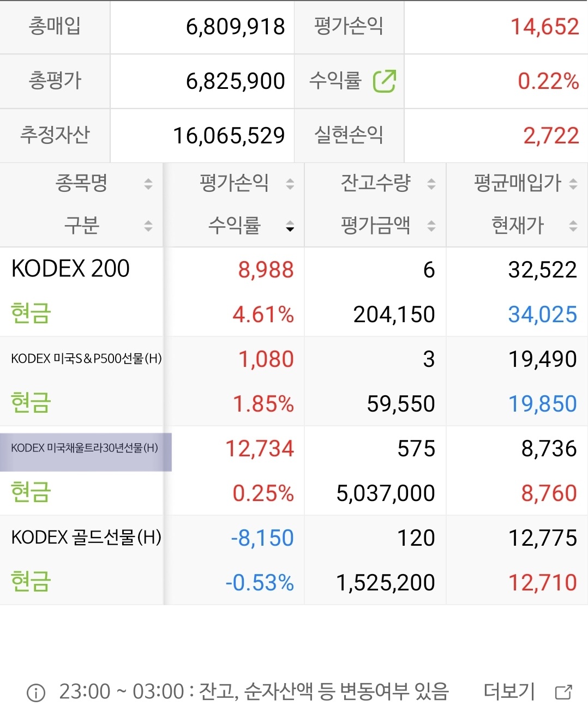
Task: Tap bond futures profit 12,734
Action: 260,449
